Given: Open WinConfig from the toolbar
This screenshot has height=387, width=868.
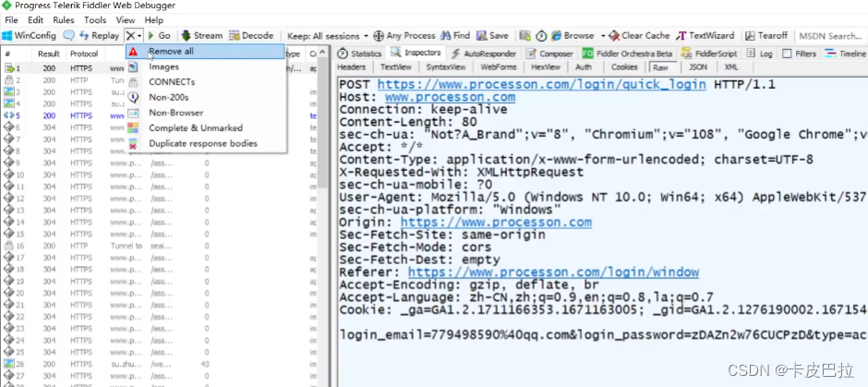Looking at the screenshot, I should click(x=30, y=35).
